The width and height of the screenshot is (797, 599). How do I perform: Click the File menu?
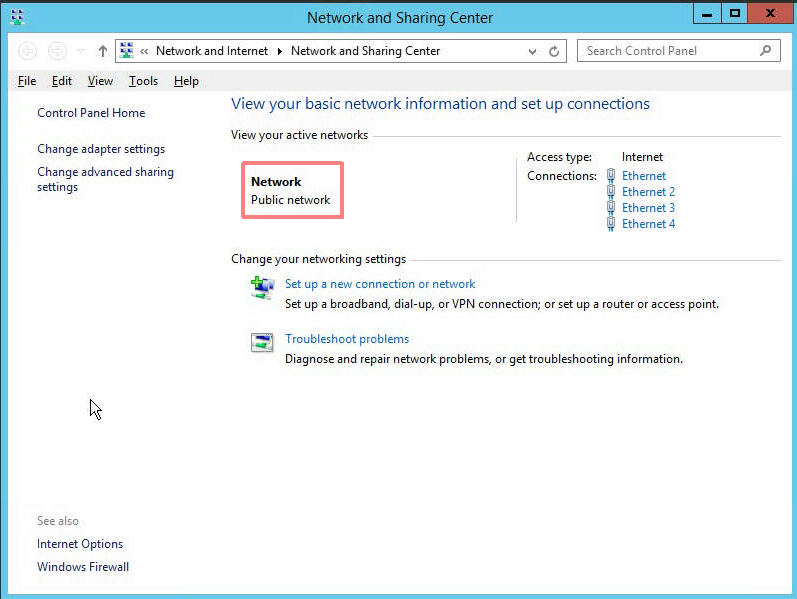[x=27, y=81]
